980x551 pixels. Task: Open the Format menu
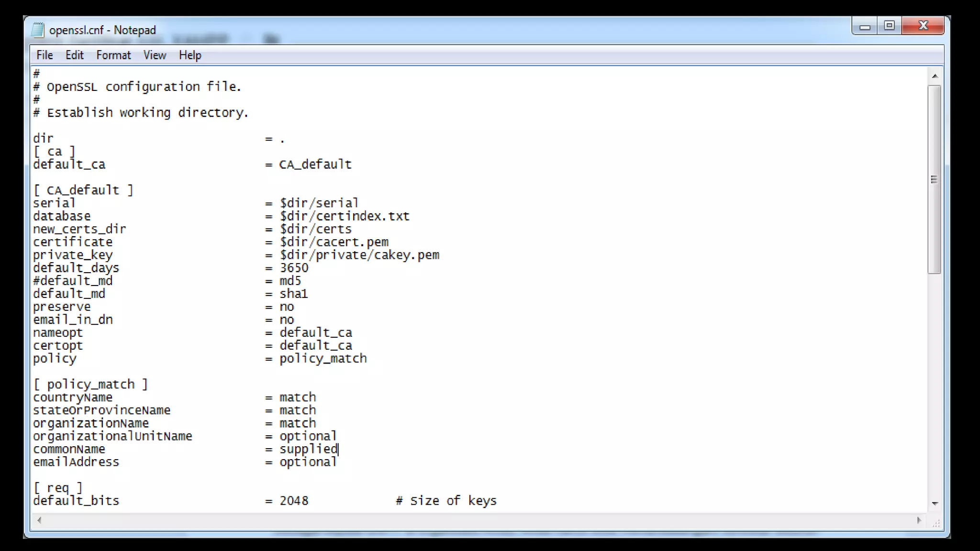113,55
